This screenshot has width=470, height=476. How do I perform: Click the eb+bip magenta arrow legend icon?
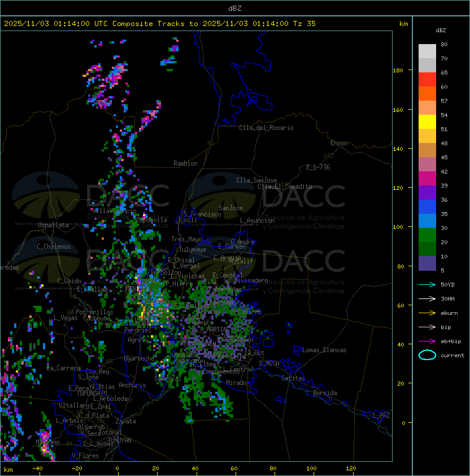point(427,341)
